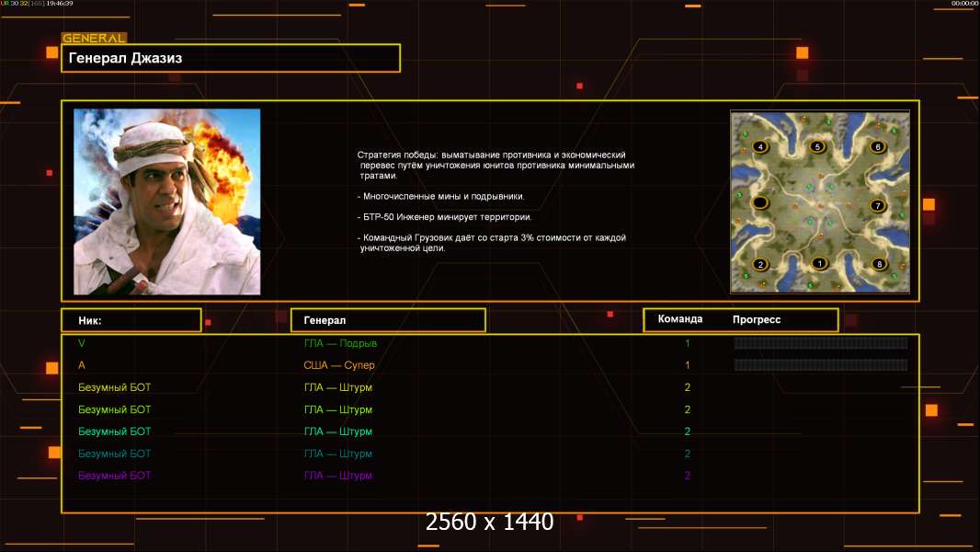Click "США — Супер" general for player A
The width and height of the screenshot is (980, 552).
(338, 365)
